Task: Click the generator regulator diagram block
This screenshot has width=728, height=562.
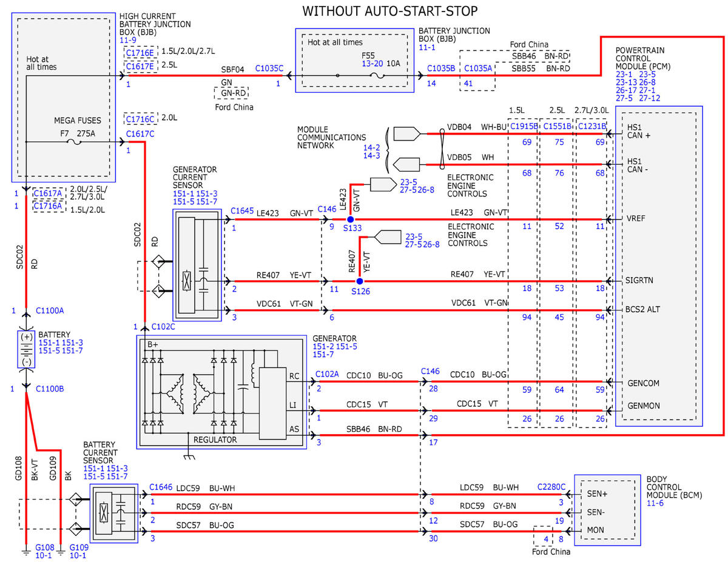Action: [221, 393]
